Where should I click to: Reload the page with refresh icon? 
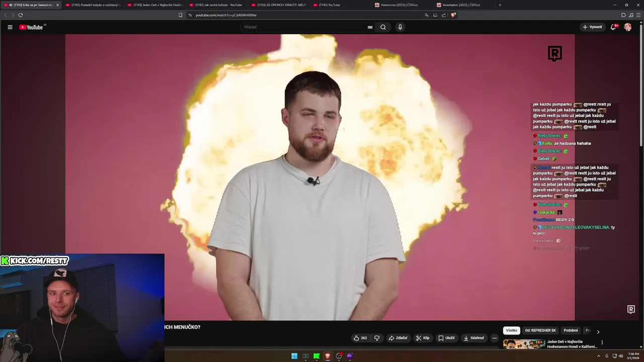(x=21, y=15)
